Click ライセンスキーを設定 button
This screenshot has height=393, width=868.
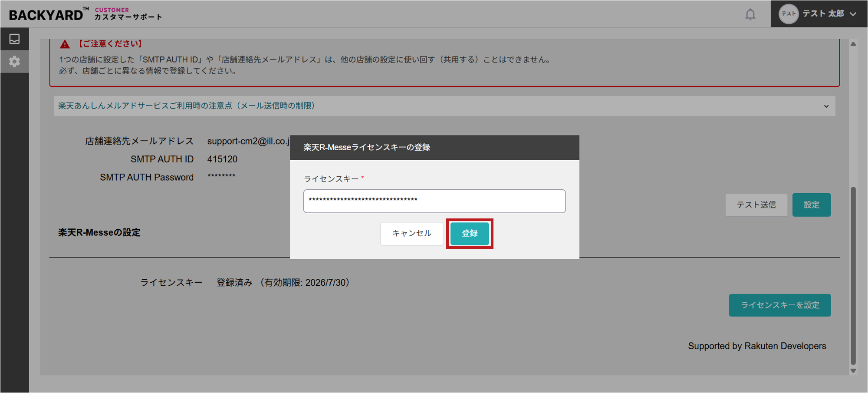point(780,305)
